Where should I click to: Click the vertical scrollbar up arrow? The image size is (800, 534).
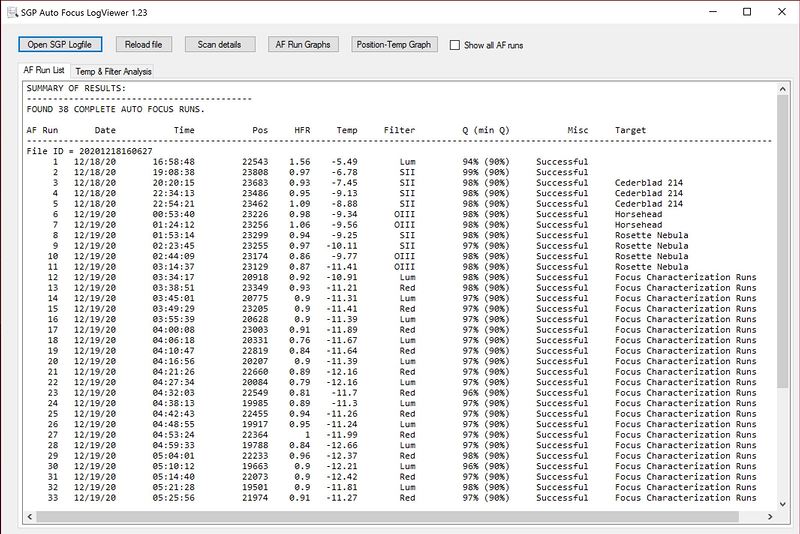(783, 89)
